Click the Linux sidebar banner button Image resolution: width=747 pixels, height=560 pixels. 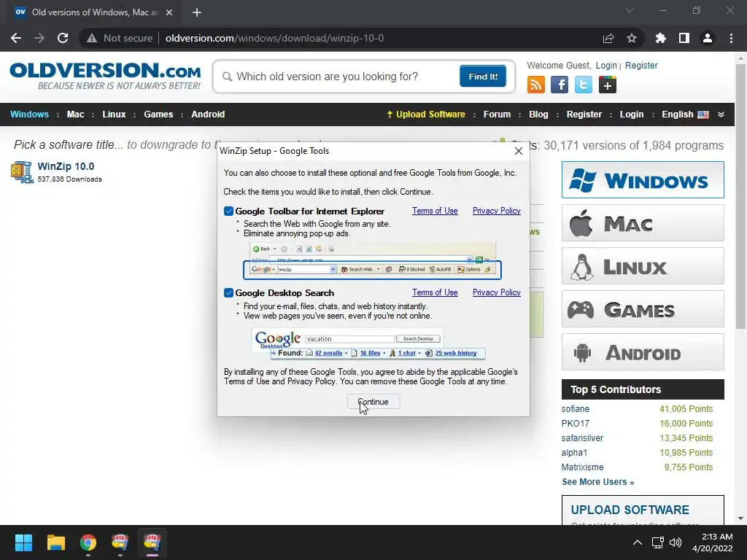[643, 265]
